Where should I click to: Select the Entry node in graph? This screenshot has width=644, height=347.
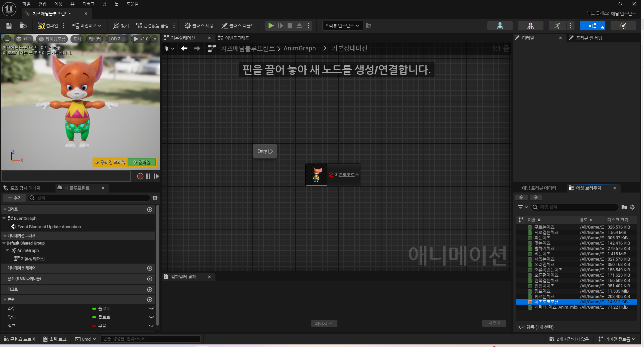pos(265,151)
